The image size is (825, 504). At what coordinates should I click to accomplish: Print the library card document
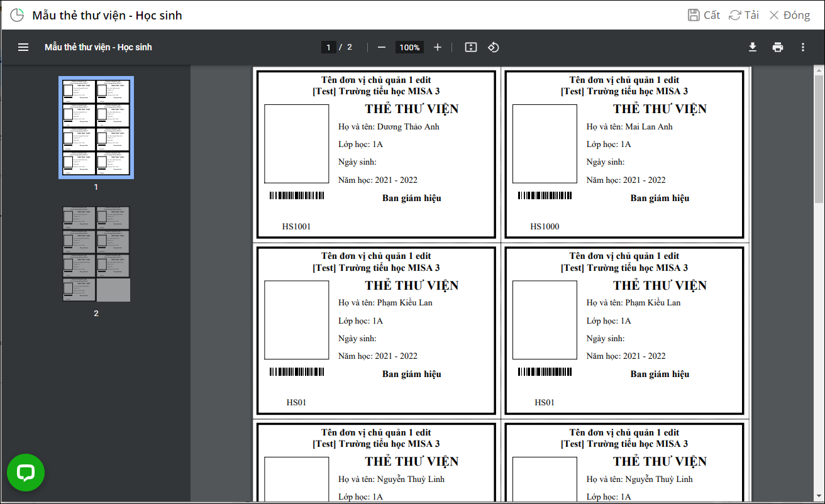[778, 47]
